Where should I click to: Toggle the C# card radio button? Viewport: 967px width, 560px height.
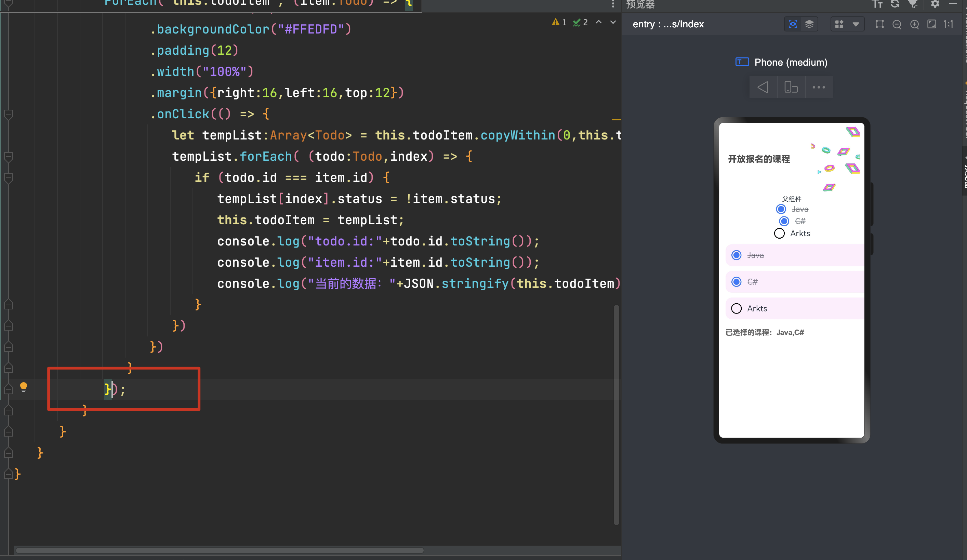[x=736, y=282]
